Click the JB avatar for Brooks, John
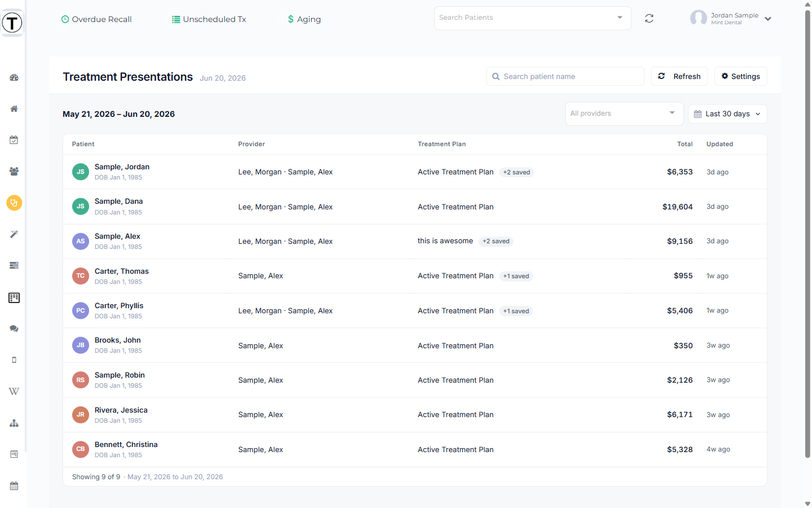Screen dimensions: 812x508 (81, 345)
